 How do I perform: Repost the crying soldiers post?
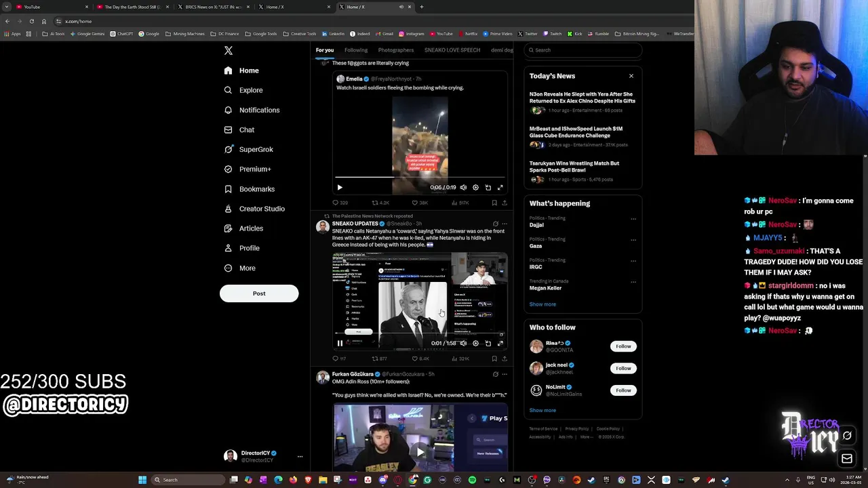pyautogui.click(x=380, y=203)
